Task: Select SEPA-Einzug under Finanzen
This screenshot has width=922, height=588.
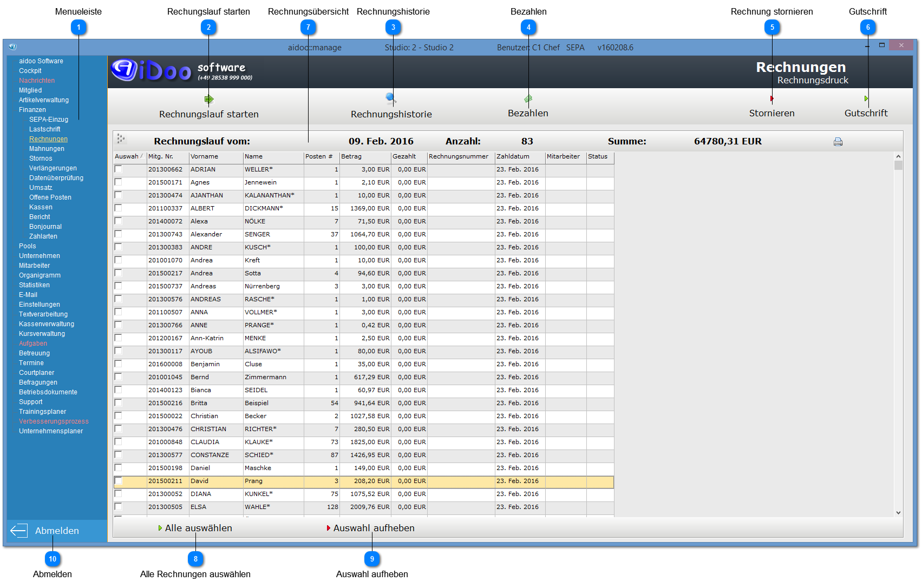Action: 49,120
